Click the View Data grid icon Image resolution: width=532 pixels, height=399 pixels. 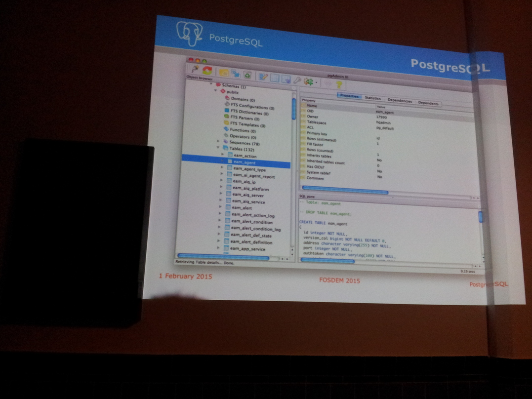[x=275, y=78]
